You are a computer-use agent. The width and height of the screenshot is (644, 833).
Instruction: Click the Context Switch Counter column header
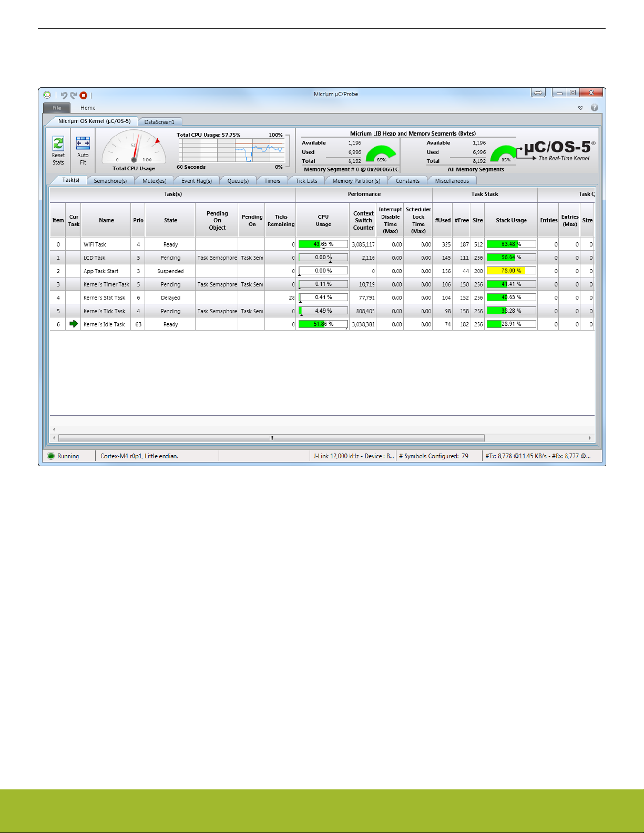[363, 221]
